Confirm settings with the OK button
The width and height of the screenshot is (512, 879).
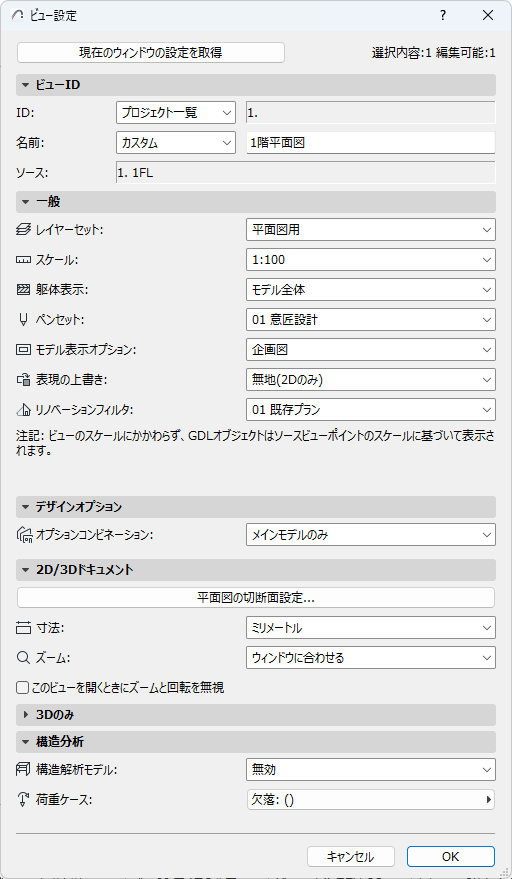(451, 857)
